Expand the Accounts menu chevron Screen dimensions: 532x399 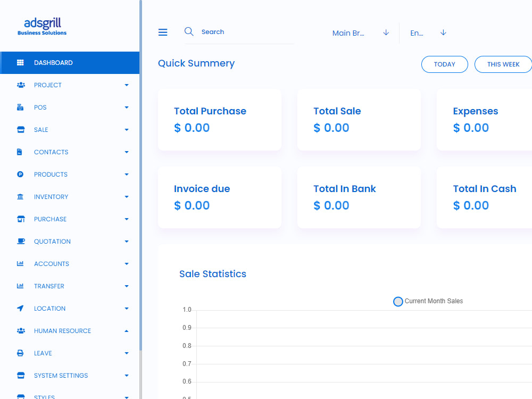point(127,263)
